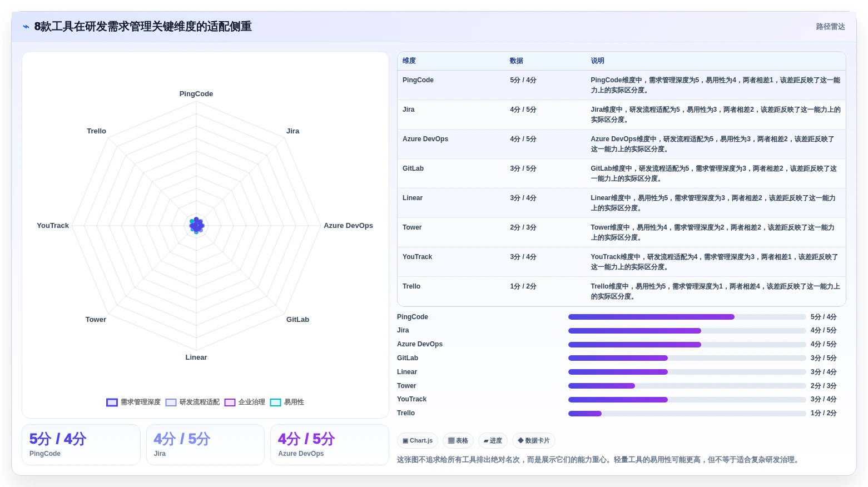The width and height of the screenshot is (868, 487).
Task: Toggle the 研发流程适配 legend series
Action: [192, 402]
